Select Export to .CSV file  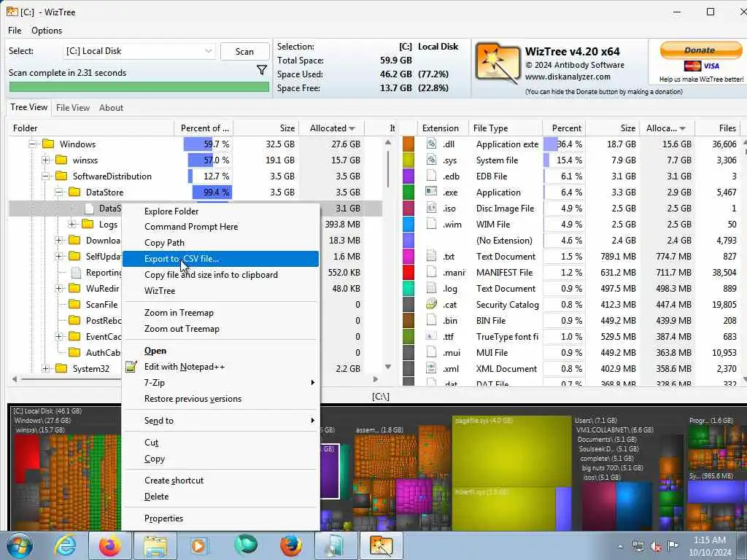coord(220,259)
